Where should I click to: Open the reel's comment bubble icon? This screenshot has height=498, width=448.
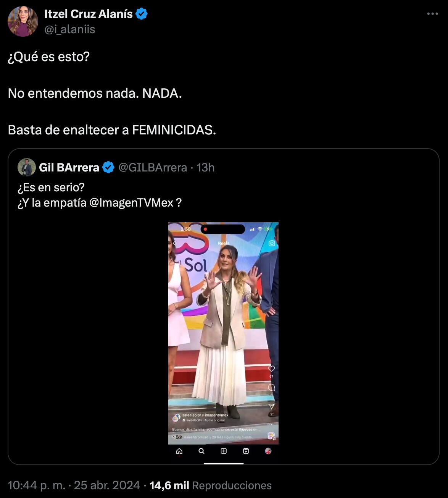coord(271,387)
